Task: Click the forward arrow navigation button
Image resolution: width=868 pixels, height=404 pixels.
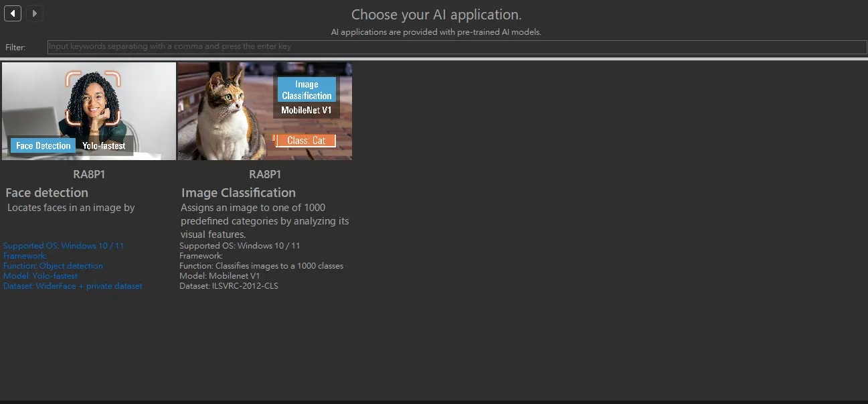Action: [34, 13]
